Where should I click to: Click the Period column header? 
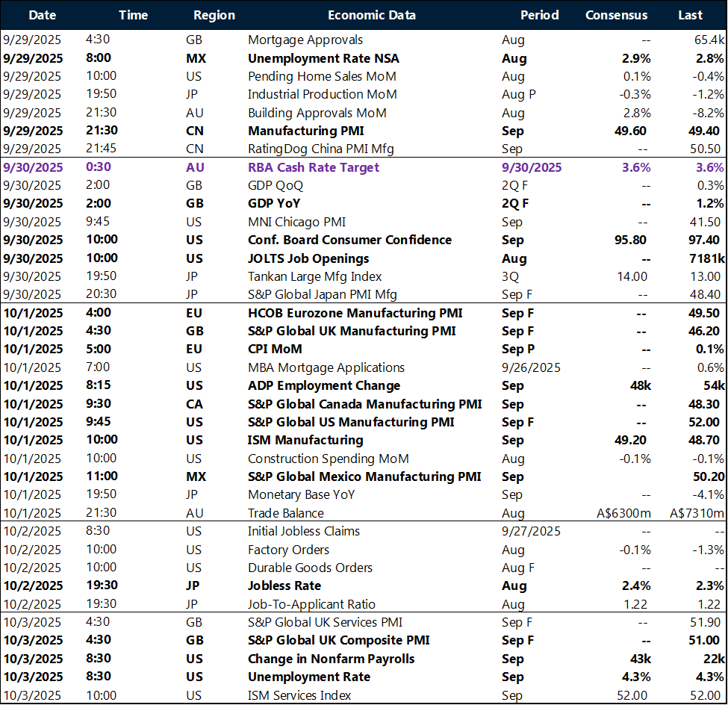[x=539, y=15]
